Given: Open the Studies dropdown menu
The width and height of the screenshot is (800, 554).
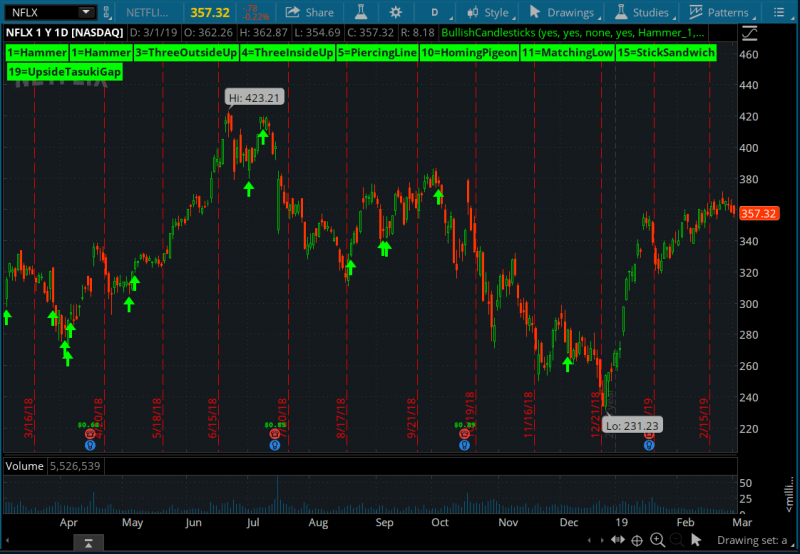Looking at the screenshot, I should click(x=644, y=12).
